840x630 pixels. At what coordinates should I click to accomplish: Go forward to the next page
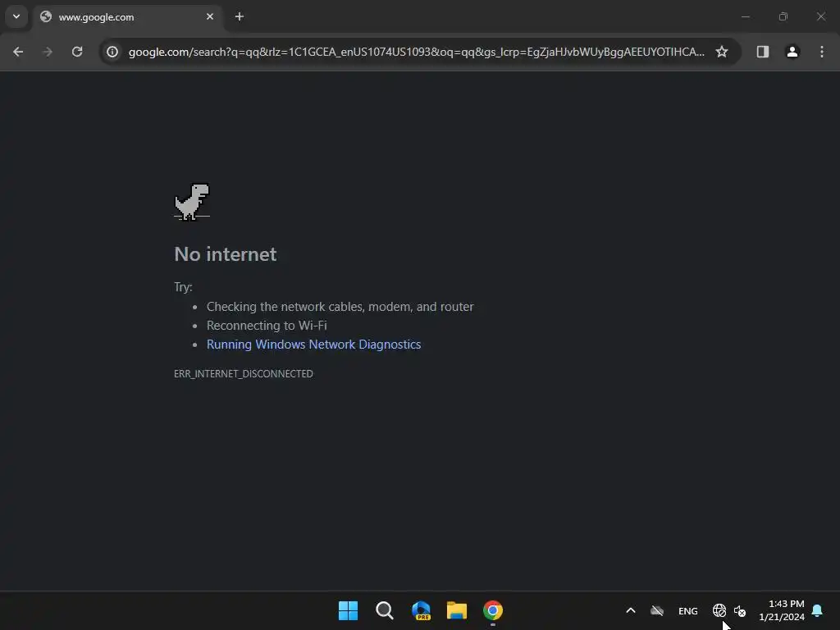tap(48, 52)
